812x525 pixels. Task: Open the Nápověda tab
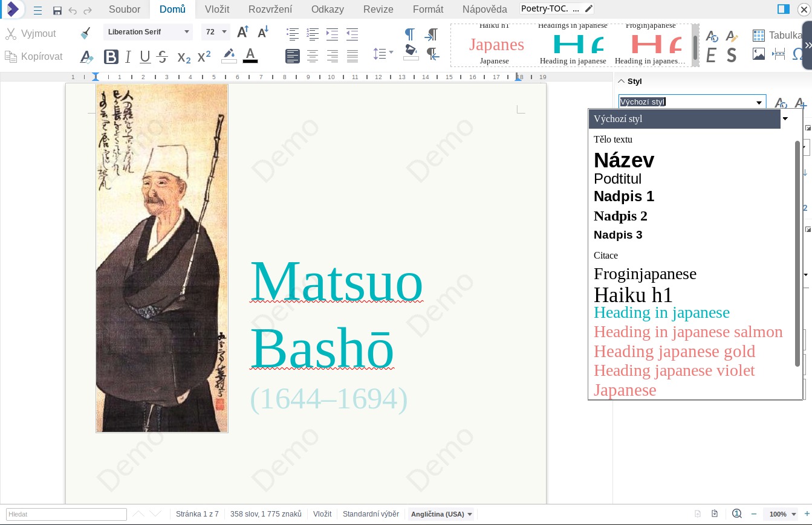click(x=485, y=9)
